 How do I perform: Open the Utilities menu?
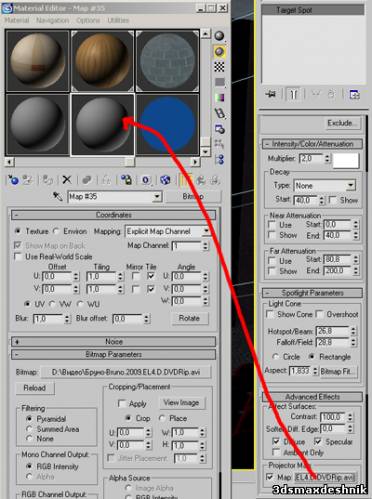click(118, 20)
